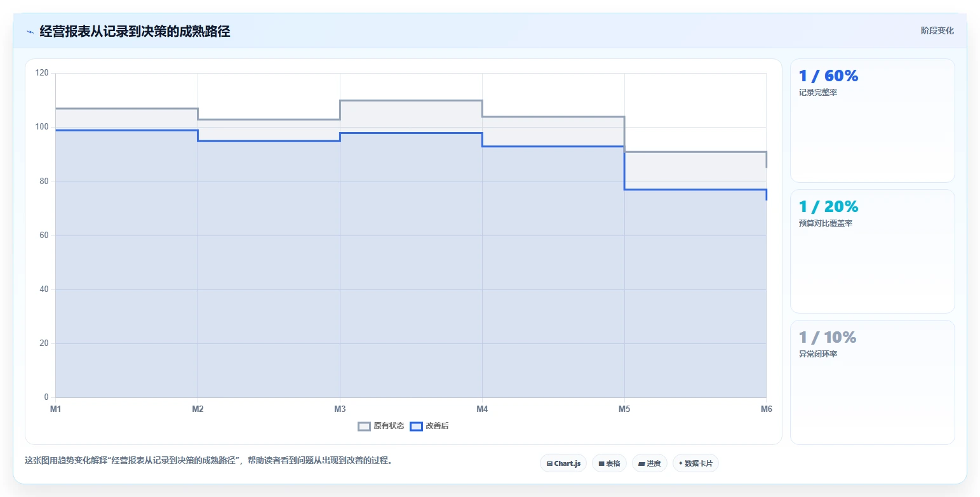Image resolution: width=980 pixels, height=497 pixels.
Task: Click the 80 y-axis label
Action: (44, 182)
